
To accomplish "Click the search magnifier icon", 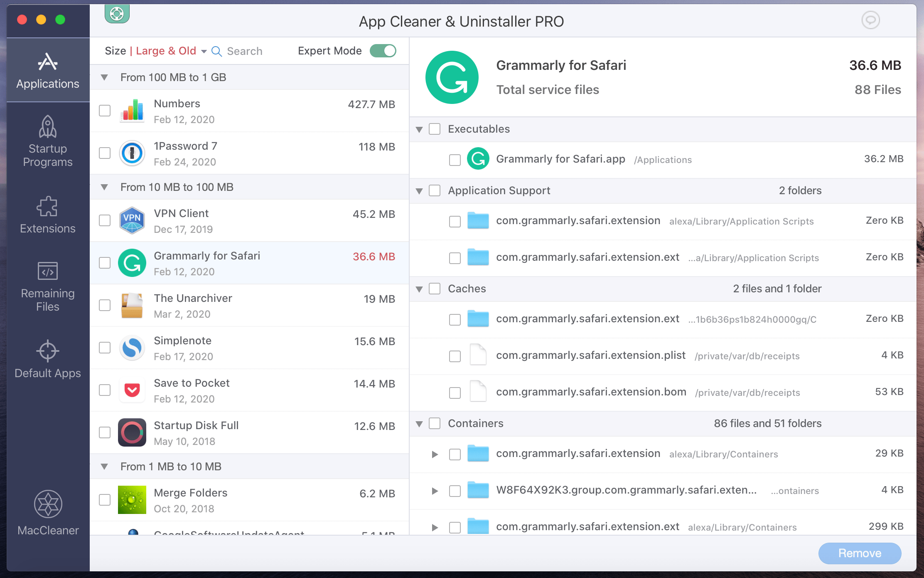I will pyautogui.click(x=216, y=51).
